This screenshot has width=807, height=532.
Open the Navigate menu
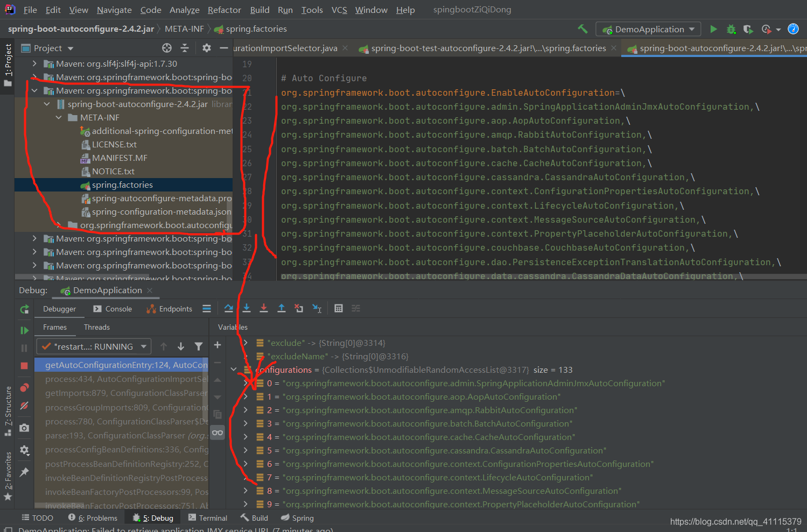[x=114, y=10]
